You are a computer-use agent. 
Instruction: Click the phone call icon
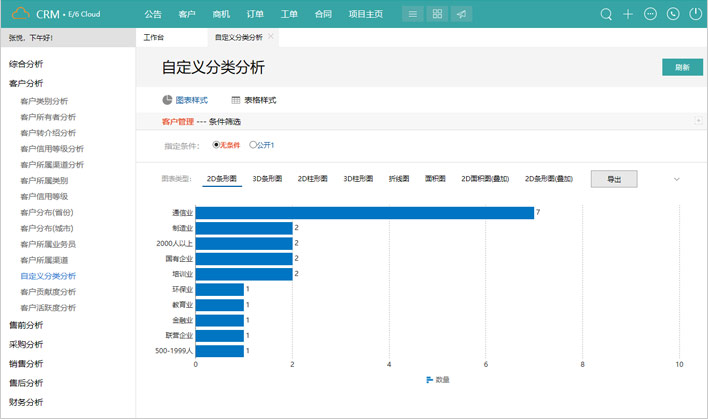[x=673, y=15]
